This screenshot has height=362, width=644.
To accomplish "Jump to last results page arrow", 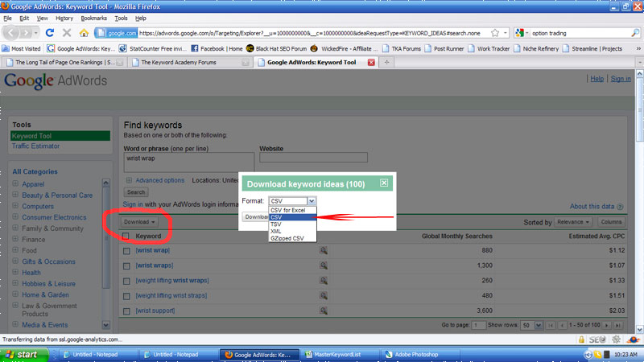I will pos(617,325).
